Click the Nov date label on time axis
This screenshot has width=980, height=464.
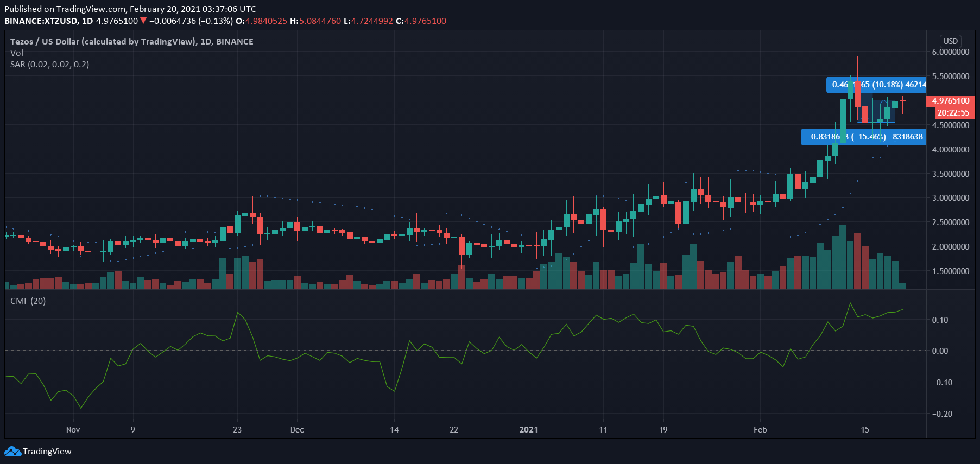pos(73,430)
